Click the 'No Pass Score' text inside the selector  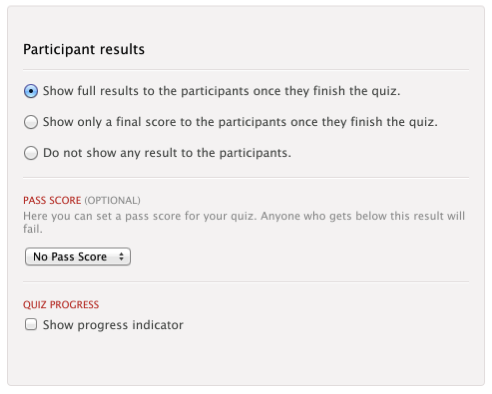point(70,257)
